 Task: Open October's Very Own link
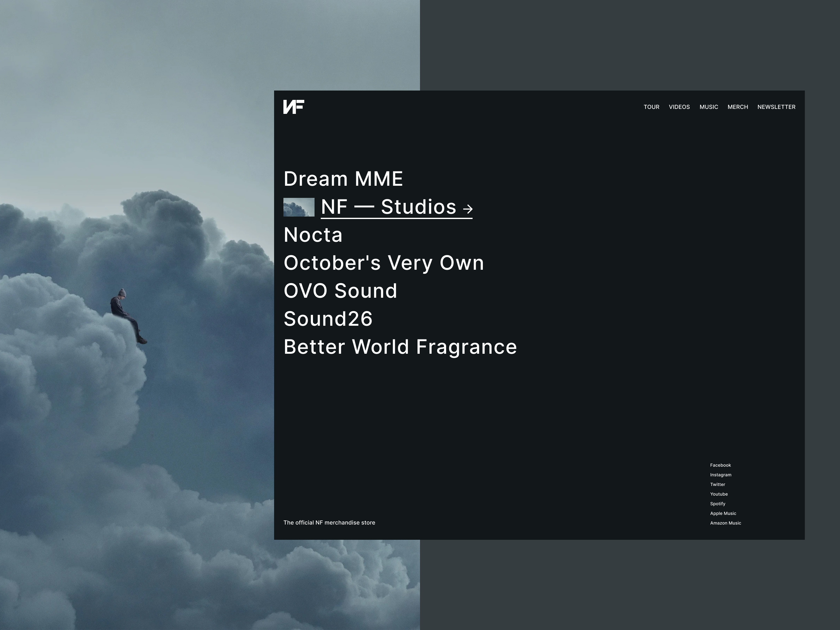click(x=384, y=263)
